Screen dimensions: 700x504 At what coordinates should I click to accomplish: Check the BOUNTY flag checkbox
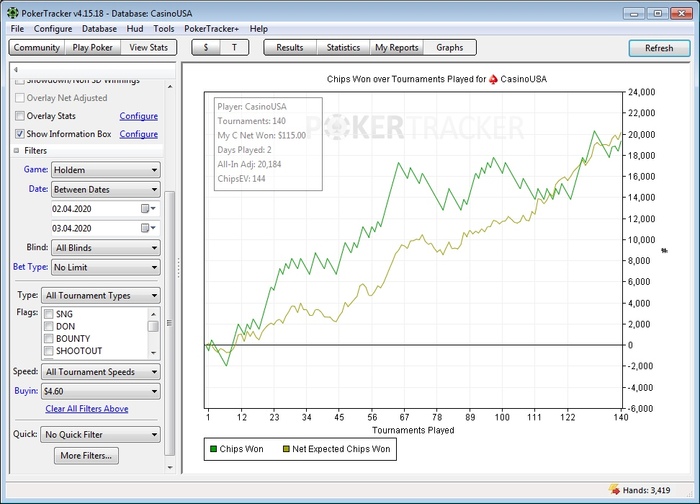48,339
